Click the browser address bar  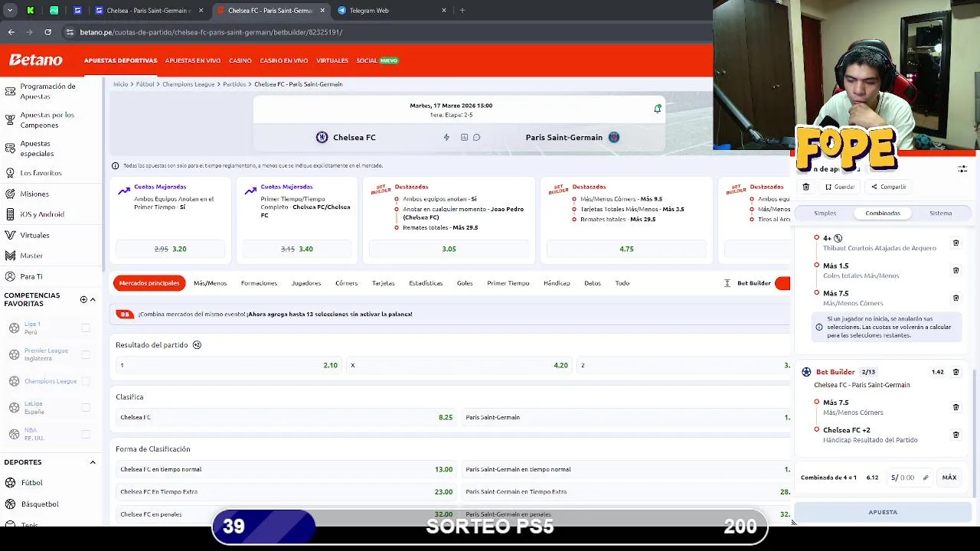pos(383,32)
